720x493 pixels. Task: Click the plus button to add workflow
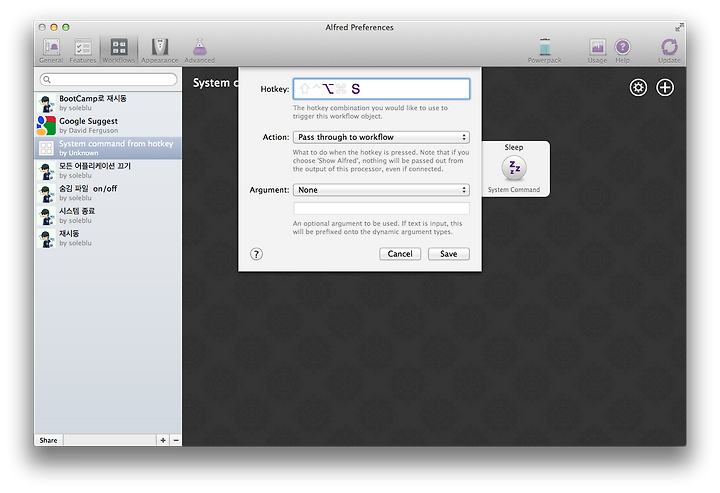[163, 440]
